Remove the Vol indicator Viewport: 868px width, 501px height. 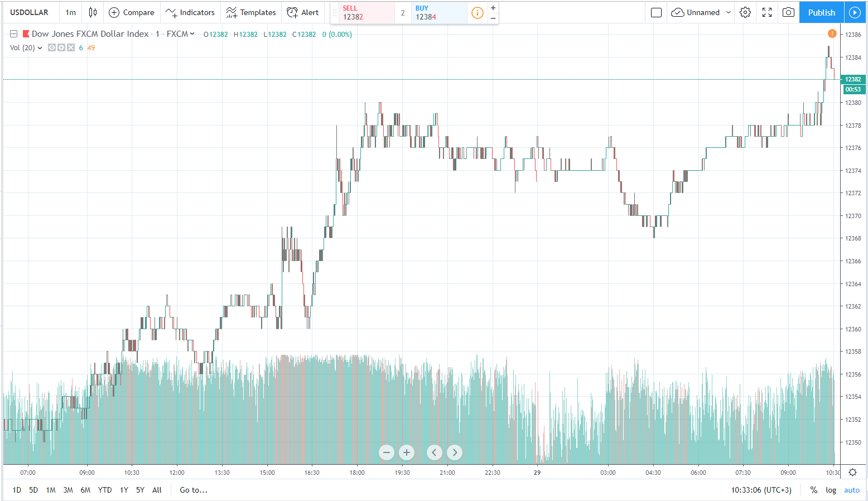(71, 48)
